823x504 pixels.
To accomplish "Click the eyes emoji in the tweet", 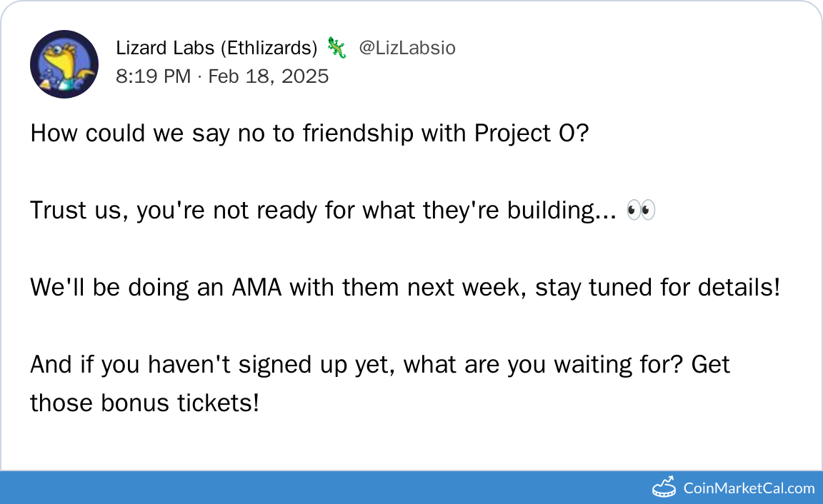I will pyautogui.click(x=640, y=211).
